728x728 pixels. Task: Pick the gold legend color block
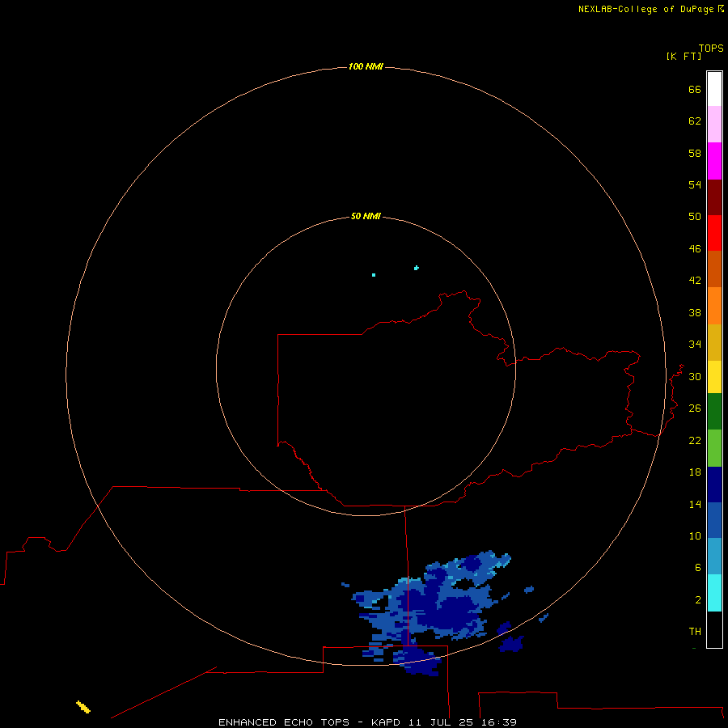714,342
